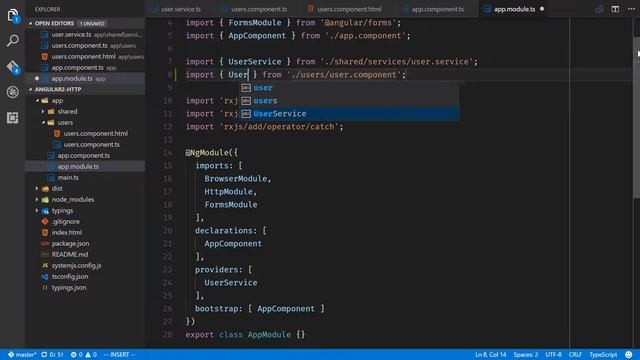640x360 pixels.
Task: Open README.md in the file tree
Action: pos(85,255)
